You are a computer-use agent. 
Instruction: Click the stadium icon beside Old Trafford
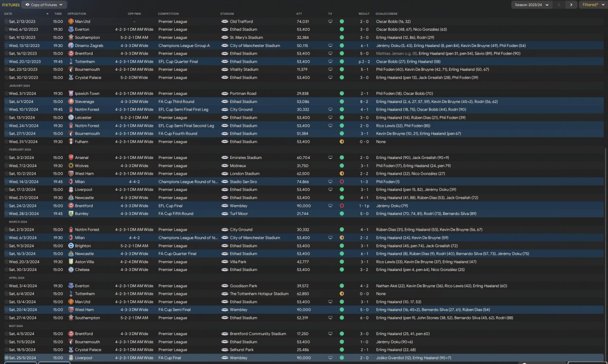pyautogui.click(x=225, y=21)
